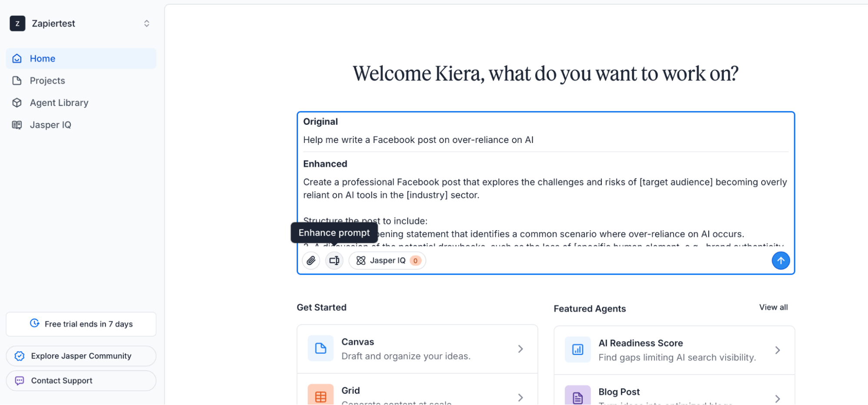Viewport: 868px width, 405px height.
Task: Click the Free trial ends in 7 days button
Action: [x=81, y=324]
